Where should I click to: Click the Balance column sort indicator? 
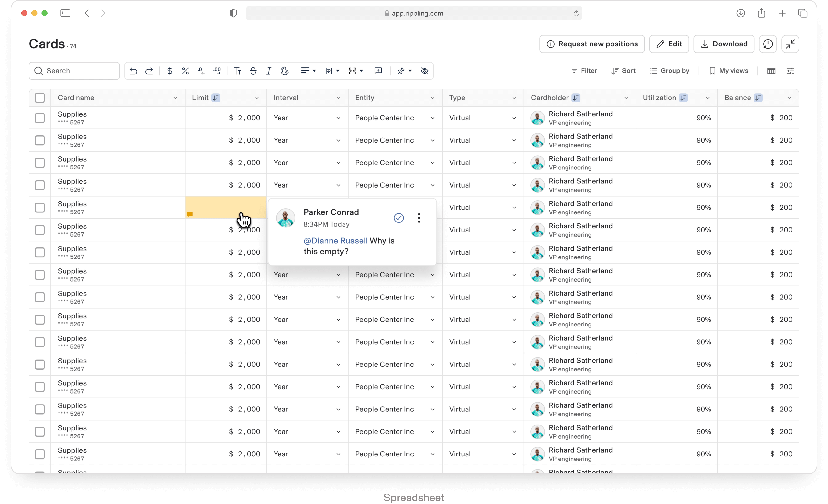coord(759,98)
